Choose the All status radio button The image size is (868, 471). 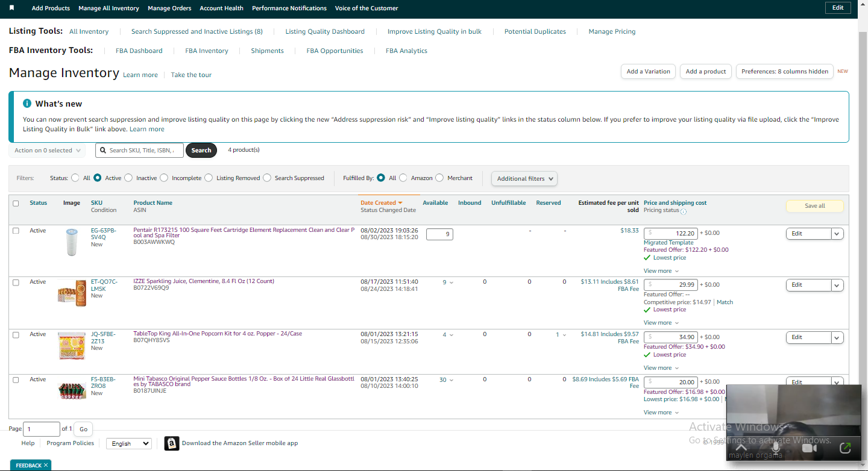click(x=75, y=178)
